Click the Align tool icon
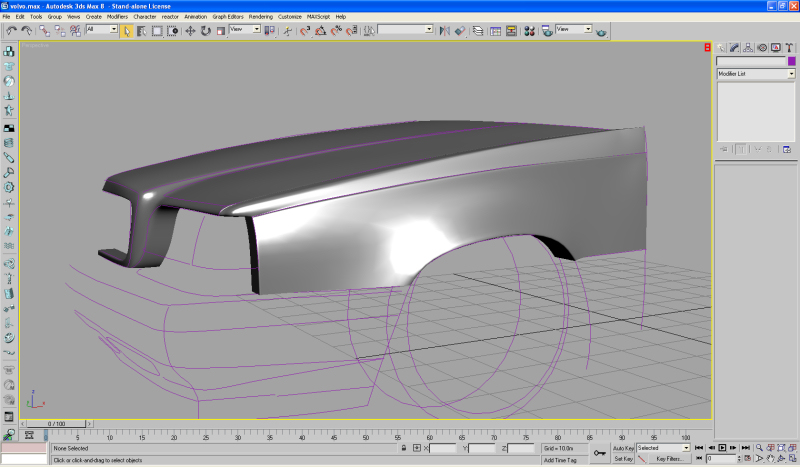 pyautogui.click(x=460, y=31)
